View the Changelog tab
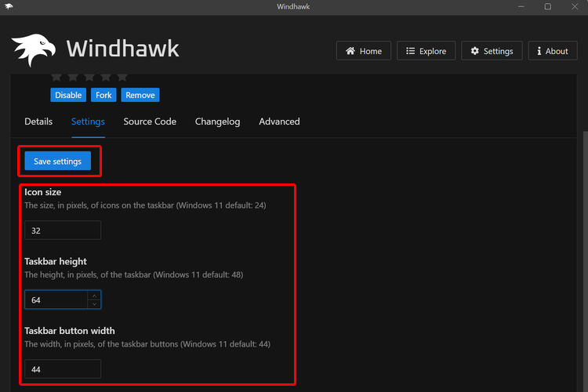Screen dimensions: 588x392 [x=217, y=122]
